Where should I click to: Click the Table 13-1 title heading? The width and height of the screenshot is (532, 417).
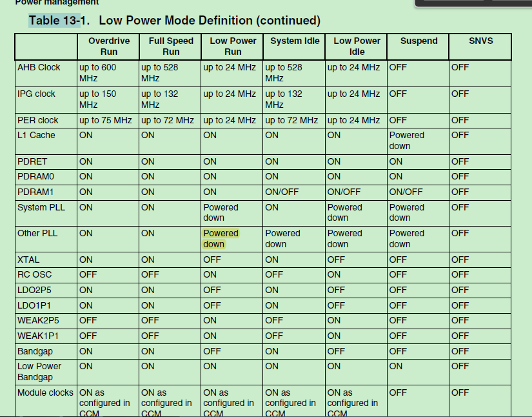pos(175,21)
